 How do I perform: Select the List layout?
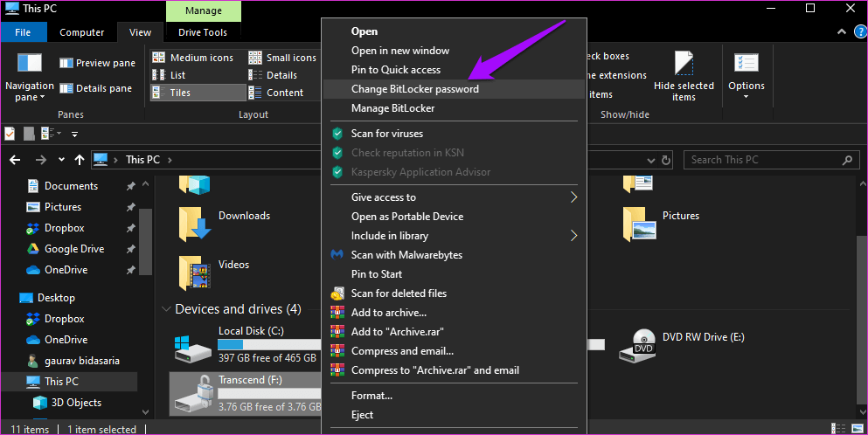click(x=170, y=75)
